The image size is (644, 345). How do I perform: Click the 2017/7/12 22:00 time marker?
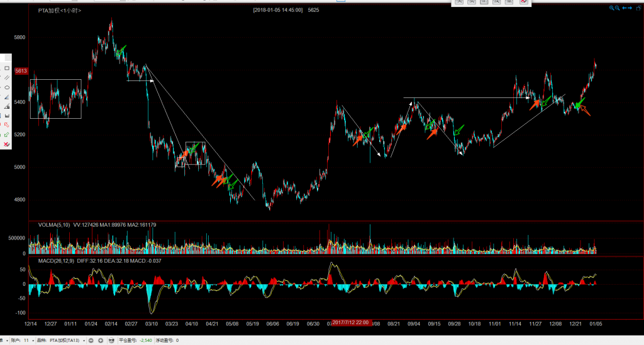pyautogui.click(x=350, y=322)
